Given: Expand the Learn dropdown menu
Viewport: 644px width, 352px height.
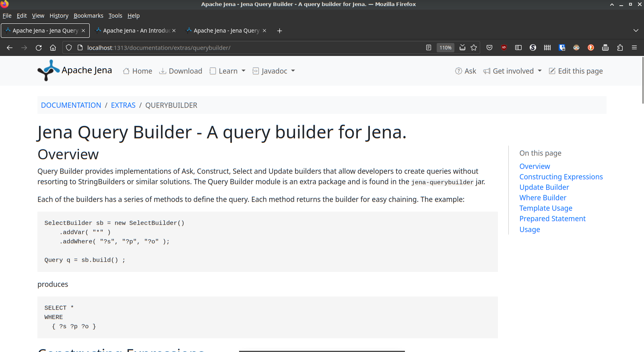Looking at the screenshot, I should [x=227, y=71].
